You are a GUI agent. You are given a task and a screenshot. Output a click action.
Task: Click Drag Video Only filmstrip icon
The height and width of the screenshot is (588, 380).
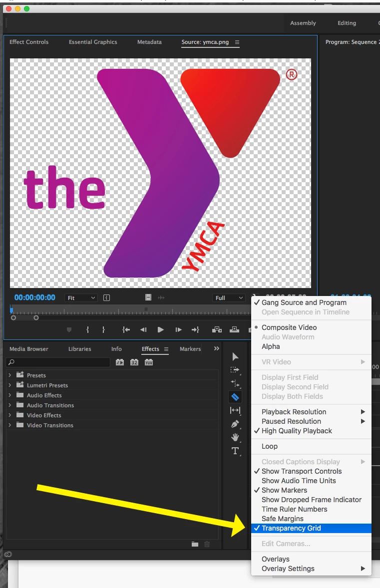pyautogui.click(x=148, y=297)
